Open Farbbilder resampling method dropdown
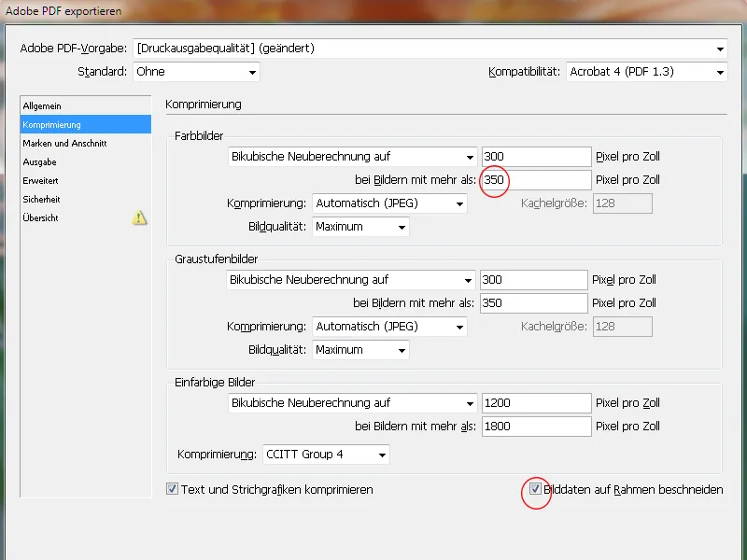This screenshot has width=747, height=560. click(x=353, y=157)
